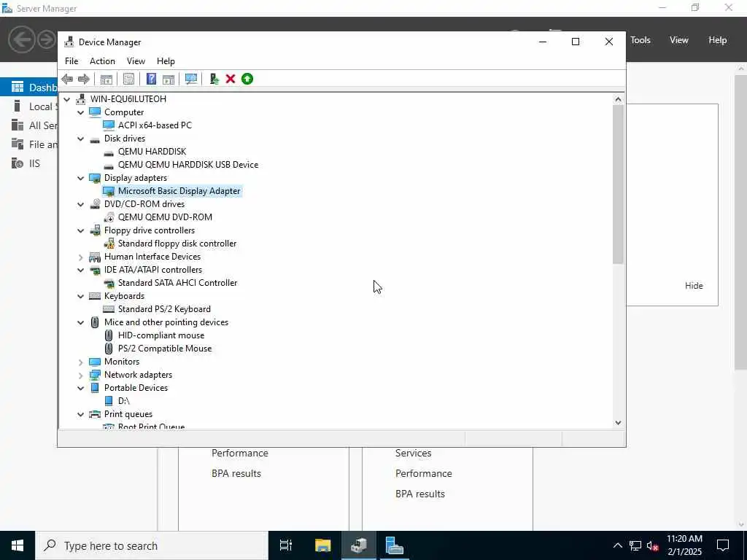
Task: Click the blue Help question-mark toolbar icon
Action: tap(151, 79)
